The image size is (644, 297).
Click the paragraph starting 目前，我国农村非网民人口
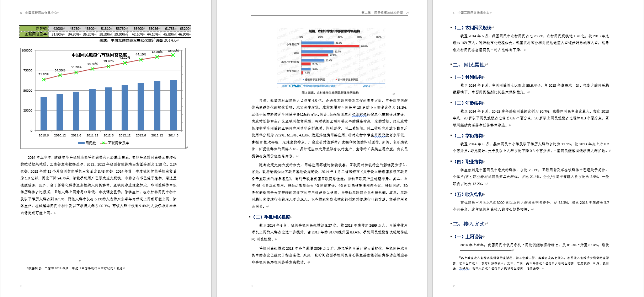click(x=330, y=128)
